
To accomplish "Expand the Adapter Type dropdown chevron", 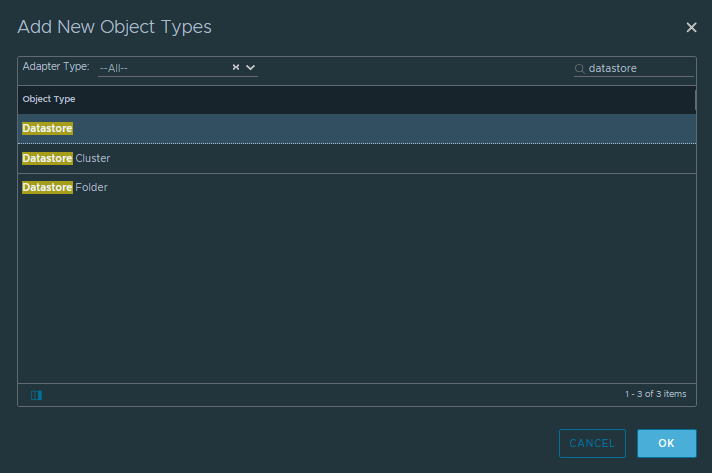I will click(250, 67).
